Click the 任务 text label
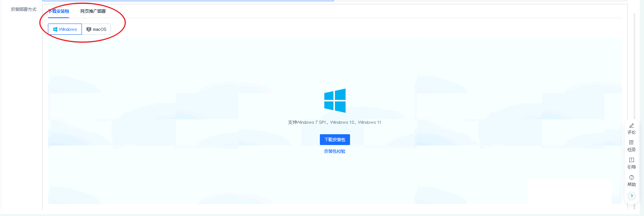Viewport: 644px width, 216px height. coord(631,150)
